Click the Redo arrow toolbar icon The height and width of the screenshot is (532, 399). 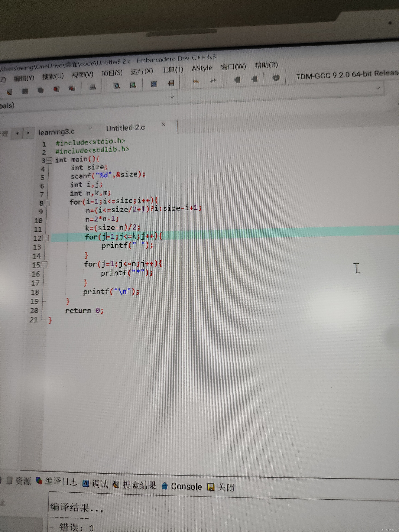coord(213,81)
